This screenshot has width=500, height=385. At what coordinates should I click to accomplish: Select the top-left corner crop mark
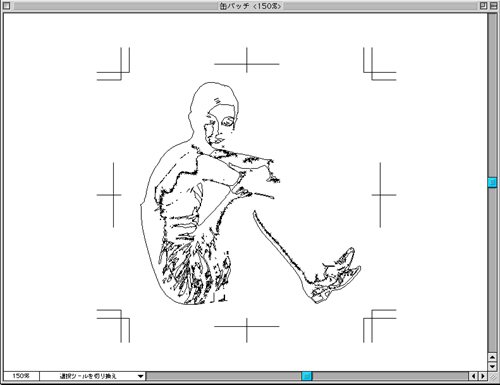click(113, 64)
